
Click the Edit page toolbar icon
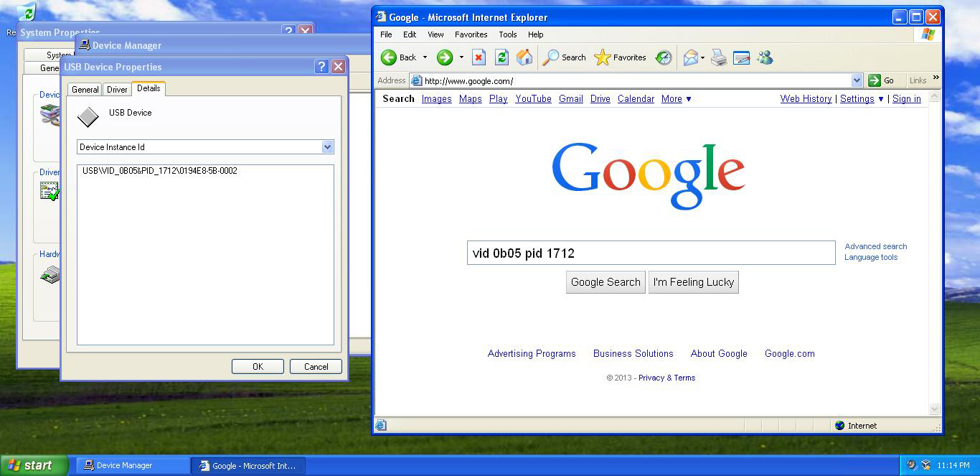(742, 57)
